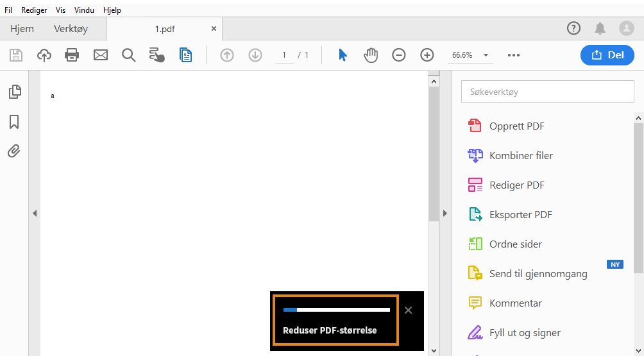644x356 pixels.
Task: View notifications bell
Action: [600, 28]
